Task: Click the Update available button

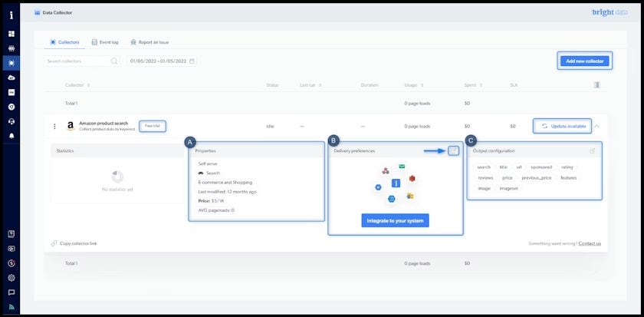Action: coord(563,126)
